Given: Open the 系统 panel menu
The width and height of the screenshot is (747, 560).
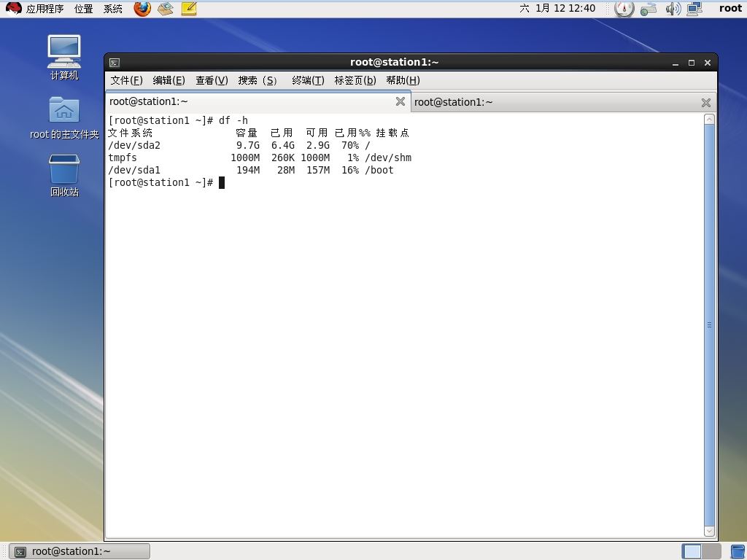Looking at the screenshot, I should pos(113,9).
